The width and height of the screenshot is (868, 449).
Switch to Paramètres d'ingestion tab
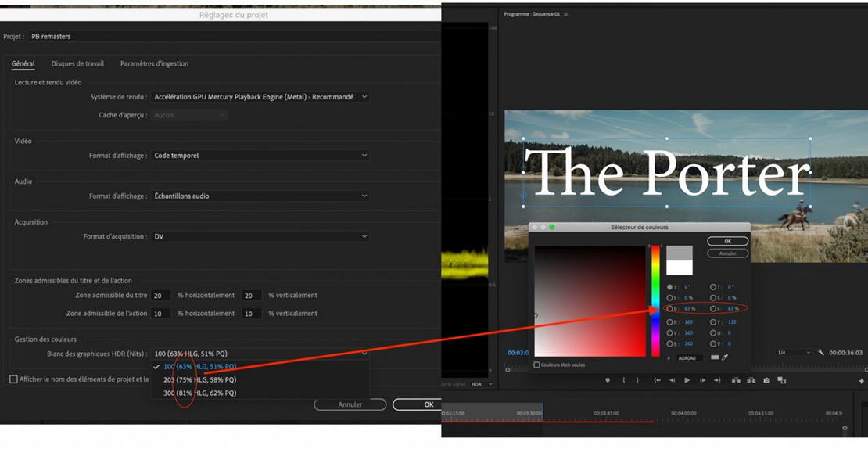pos(155,63)
